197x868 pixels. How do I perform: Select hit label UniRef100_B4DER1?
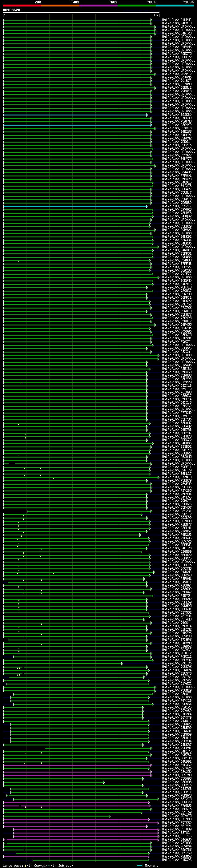click(177, 135)
